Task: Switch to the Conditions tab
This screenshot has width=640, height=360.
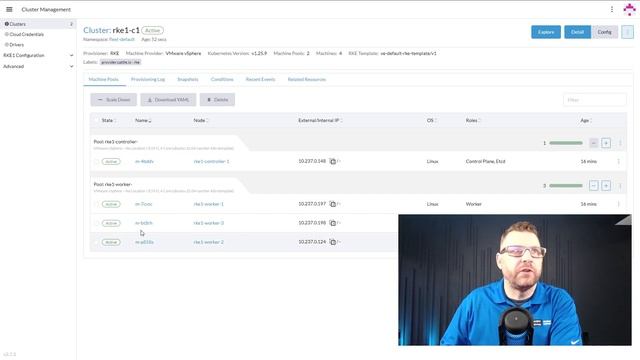Action: pos(222,79)
